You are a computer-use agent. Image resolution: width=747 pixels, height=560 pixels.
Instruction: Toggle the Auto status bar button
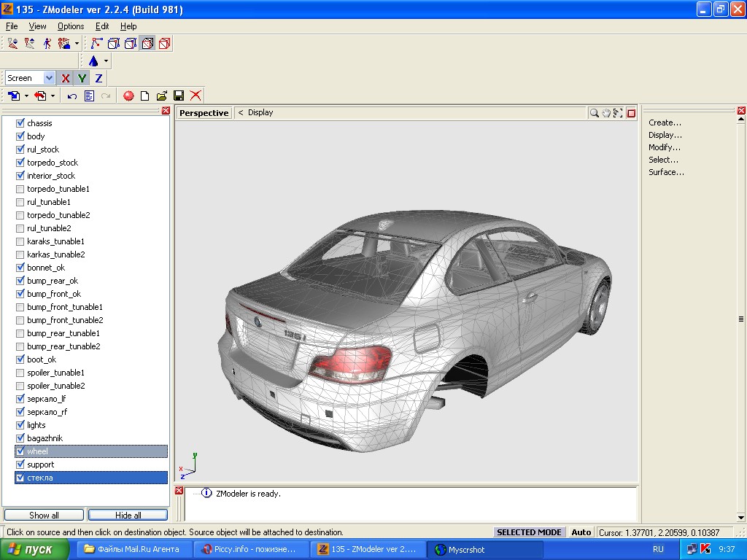click(581, 532)
